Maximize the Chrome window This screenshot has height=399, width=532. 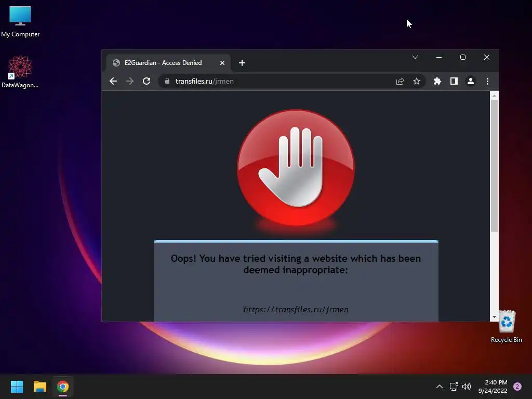pos(463,57)
